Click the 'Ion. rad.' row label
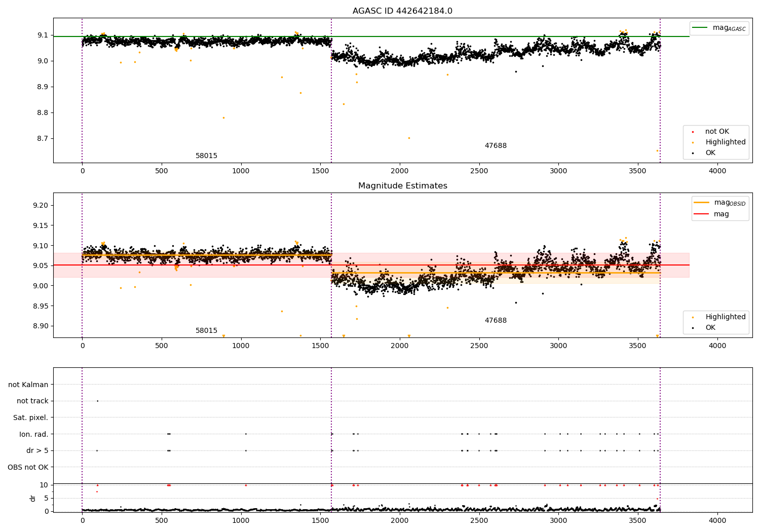 click(x=34, y=435)
